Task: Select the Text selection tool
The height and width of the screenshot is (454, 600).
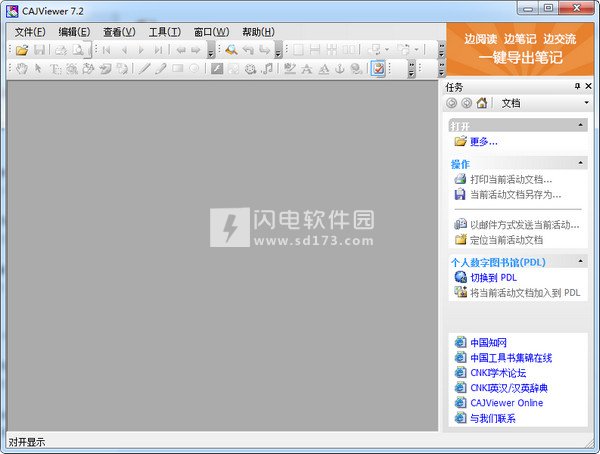Action: (55, 69)
